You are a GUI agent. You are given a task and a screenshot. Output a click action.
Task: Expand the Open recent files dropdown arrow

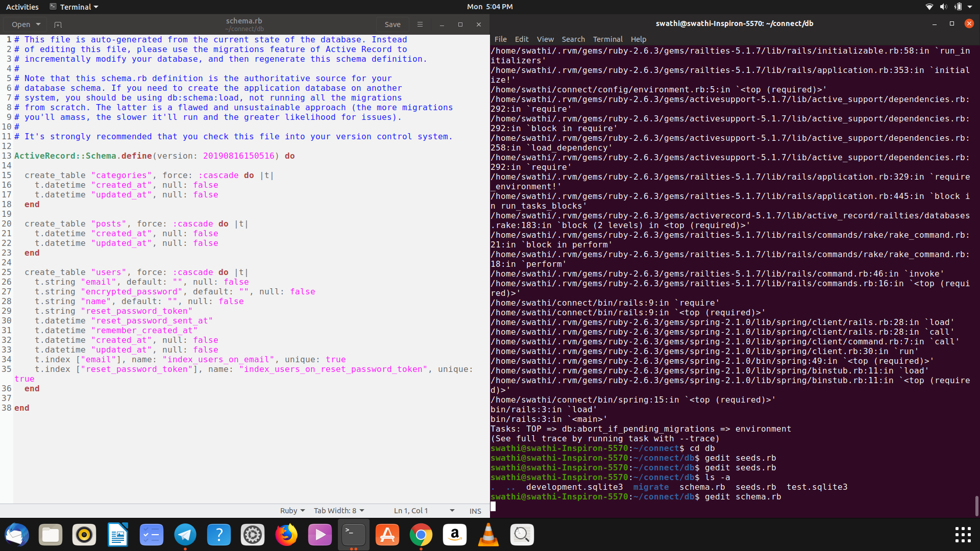(x=38, y=24)
